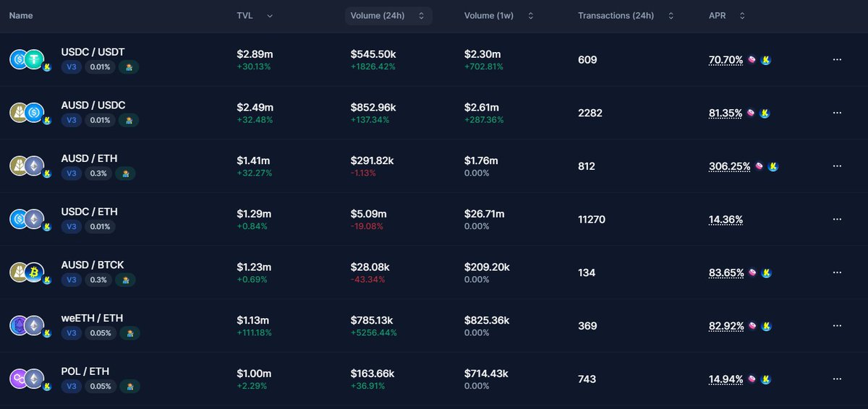The image size is (868, 409).
Task: Click the pink reward icon beside 306.25% APR
Action: [759, 166]
